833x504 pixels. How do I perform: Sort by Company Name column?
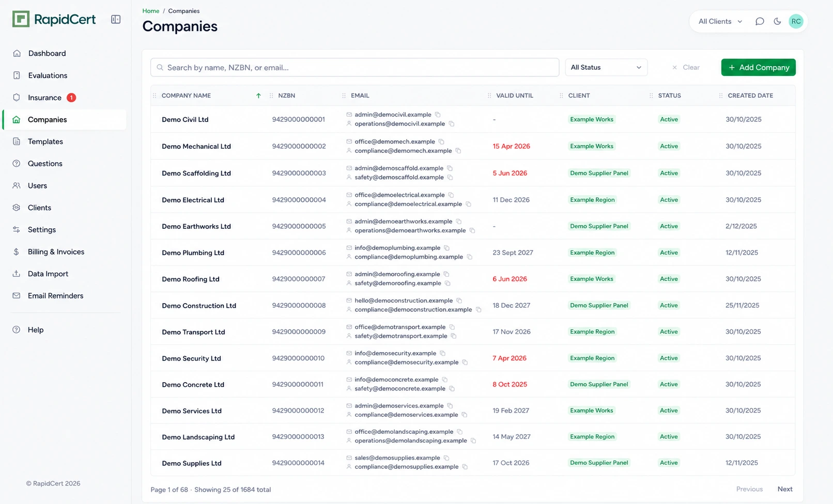click(x=186, y=96)
